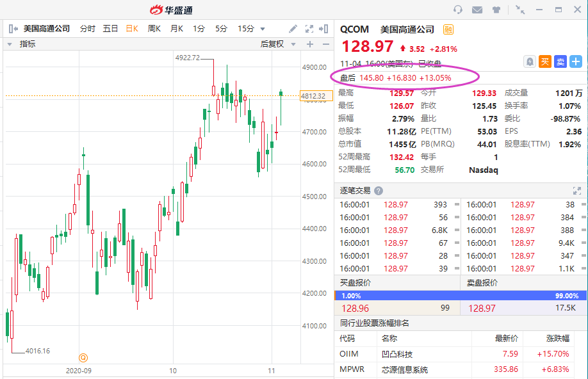Click the blue 卖 sell button

560,61
